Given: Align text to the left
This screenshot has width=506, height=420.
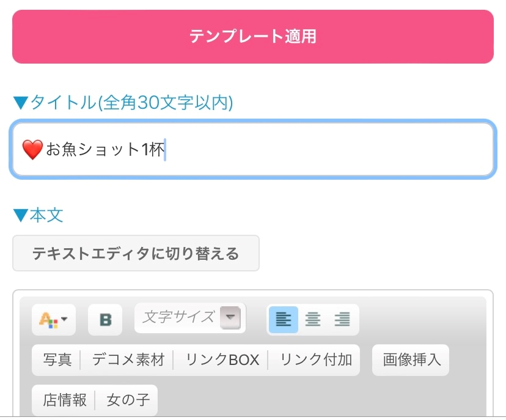Looking at the screenshot, I should pos(283,319).
